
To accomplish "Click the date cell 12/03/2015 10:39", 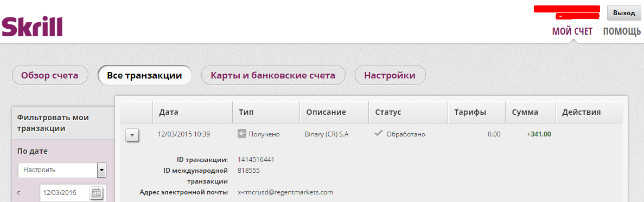I will 184,134.
